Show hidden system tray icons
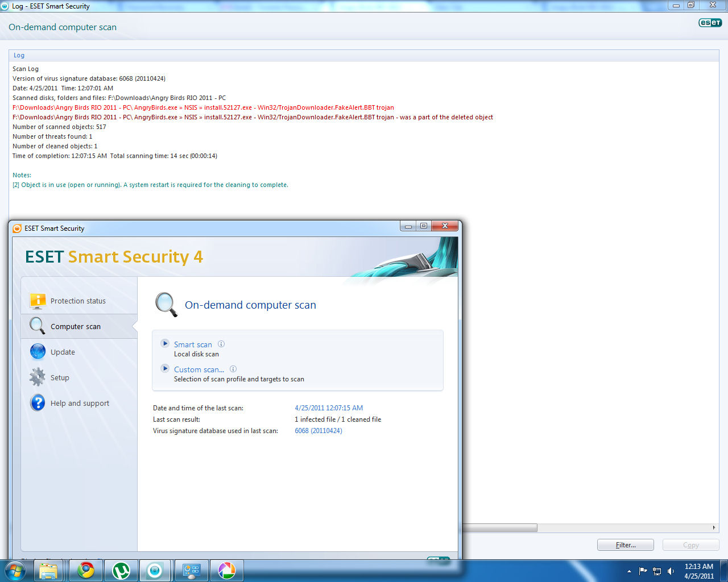The width and height of the screenshot is (728, 582). (629, 571)
